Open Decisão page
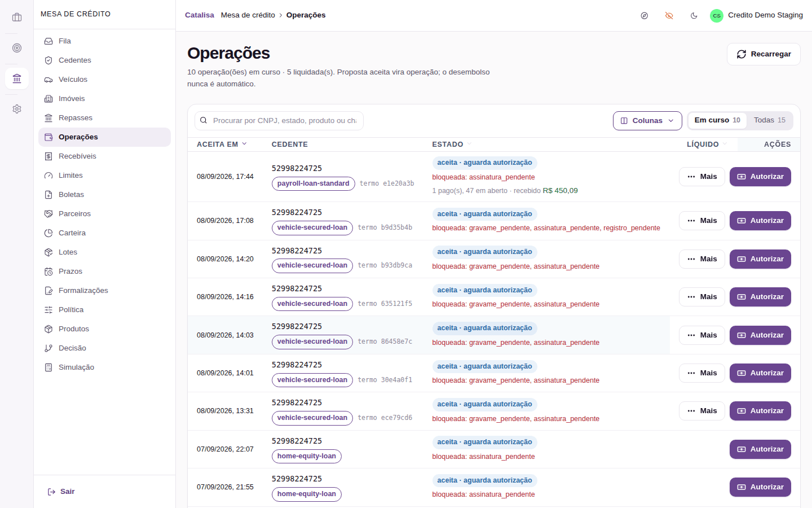 tap(104, 348)
